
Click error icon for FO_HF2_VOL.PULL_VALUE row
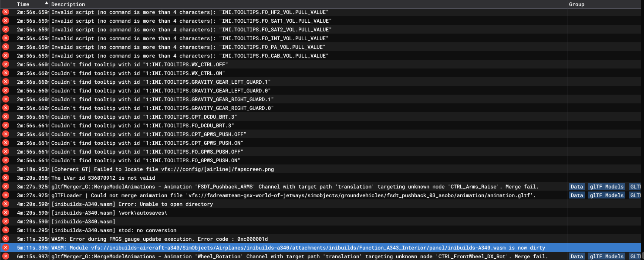(x=6, y=12)
